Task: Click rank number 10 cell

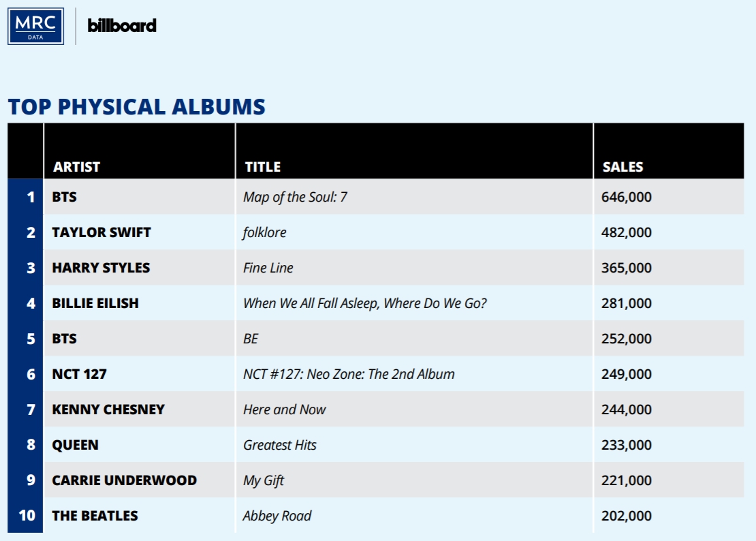Action: click(x=27, y=515)
